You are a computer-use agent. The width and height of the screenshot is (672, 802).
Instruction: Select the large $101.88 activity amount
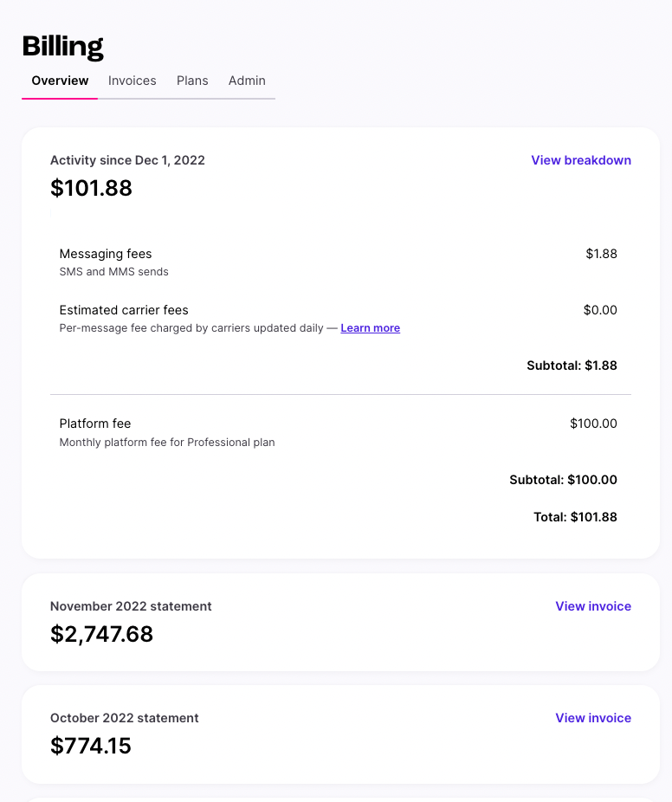coord(91,188)
